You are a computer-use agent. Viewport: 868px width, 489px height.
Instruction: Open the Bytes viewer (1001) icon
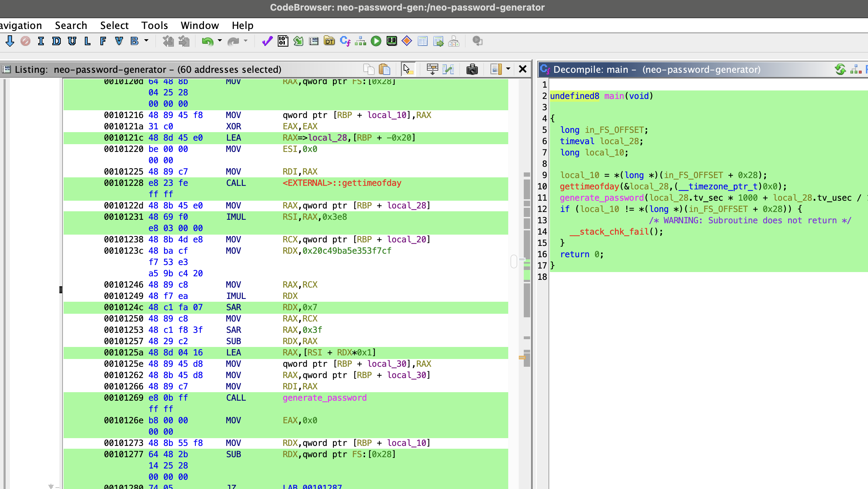283,41
